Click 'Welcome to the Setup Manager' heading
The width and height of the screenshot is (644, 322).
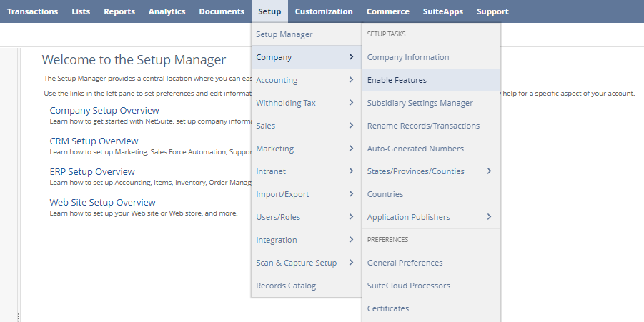(x=134, y=60)
